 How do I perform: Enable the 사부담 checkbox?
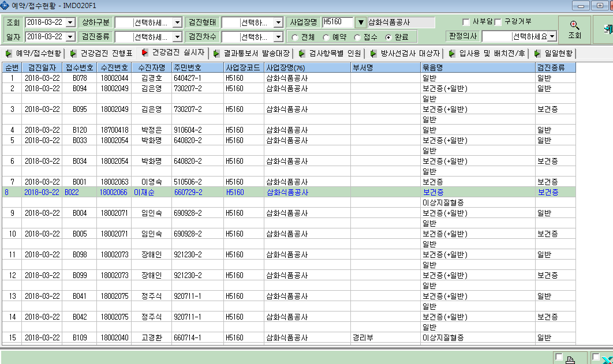[x=466, y=22]
